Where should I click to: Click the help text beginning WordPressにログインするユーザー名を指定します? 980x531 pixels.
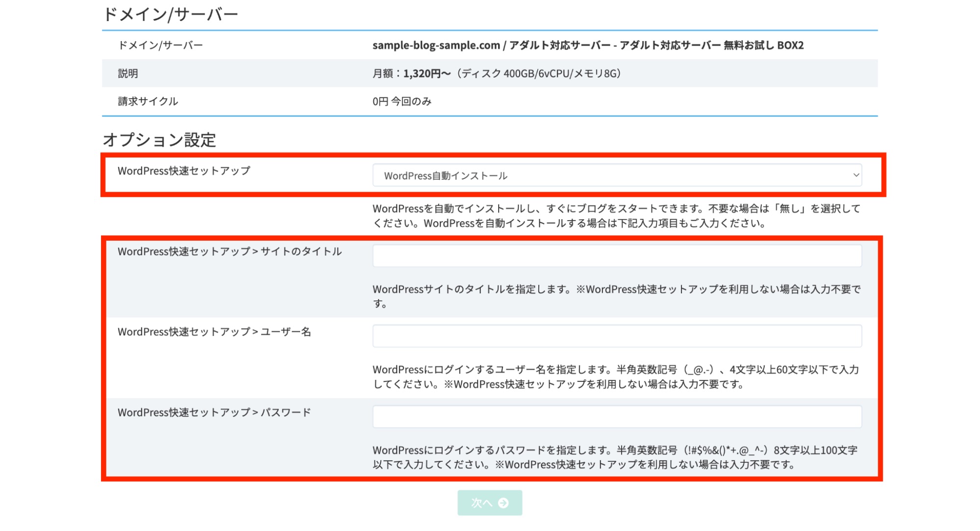coord(616,377)
